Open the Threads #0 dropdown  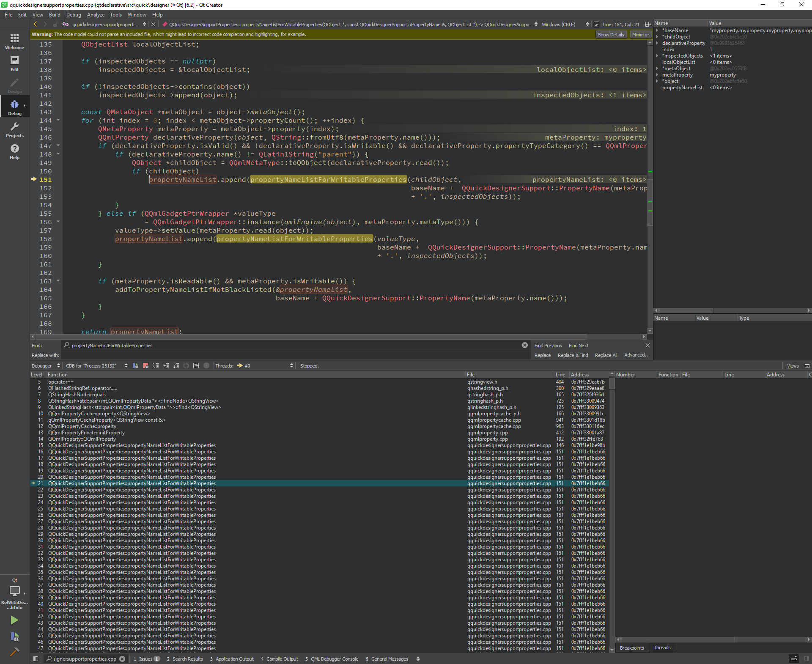coord(265,366)
